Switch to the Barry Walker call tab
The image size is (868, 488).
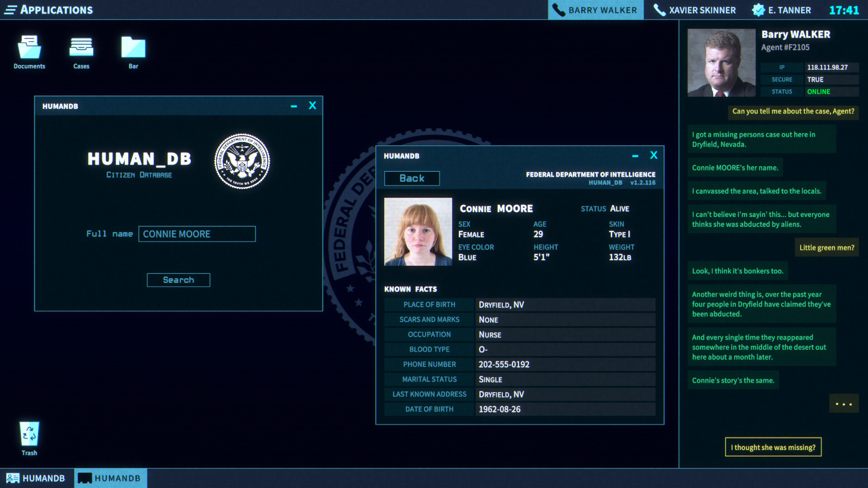coord(595,10)
